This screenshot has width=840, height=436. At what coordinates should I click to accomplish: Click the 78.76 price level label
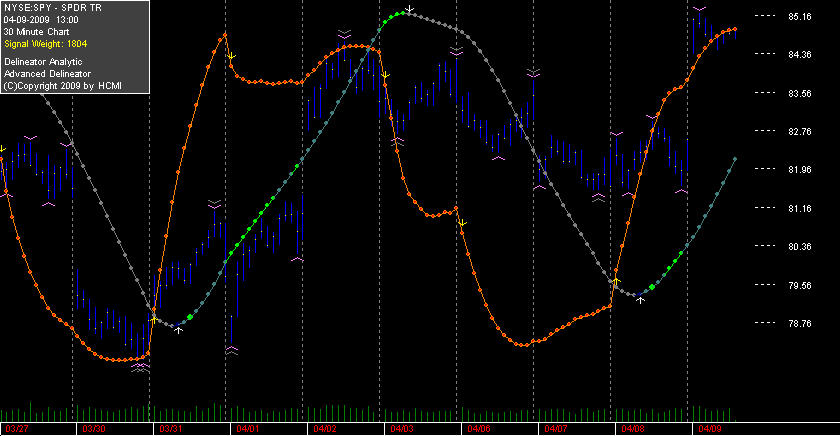[800, 324]
